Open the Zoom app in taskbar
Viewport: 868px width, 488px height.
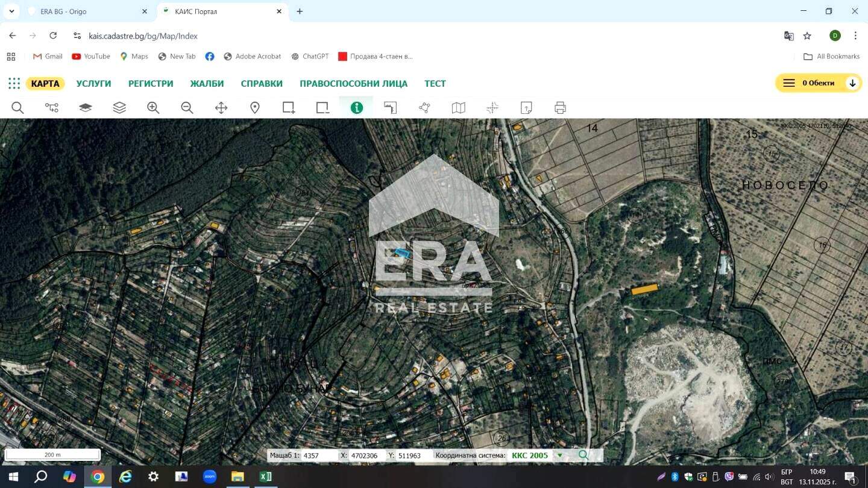210,477
